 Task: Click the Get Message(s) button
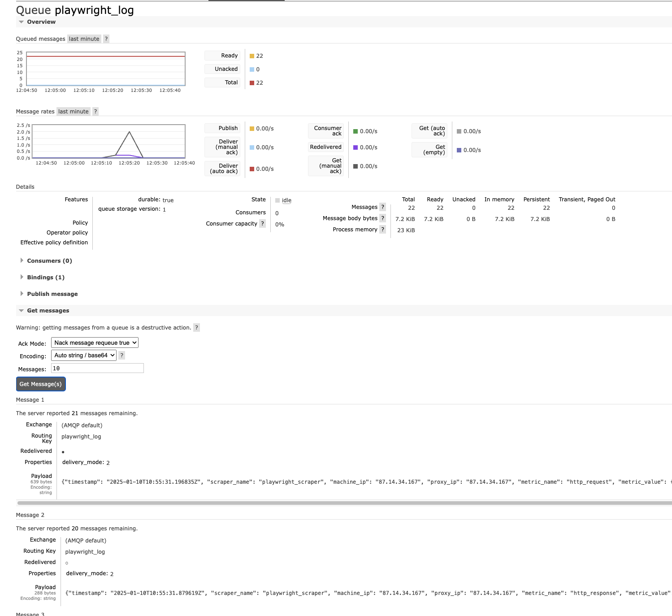(x=41, y=384)
